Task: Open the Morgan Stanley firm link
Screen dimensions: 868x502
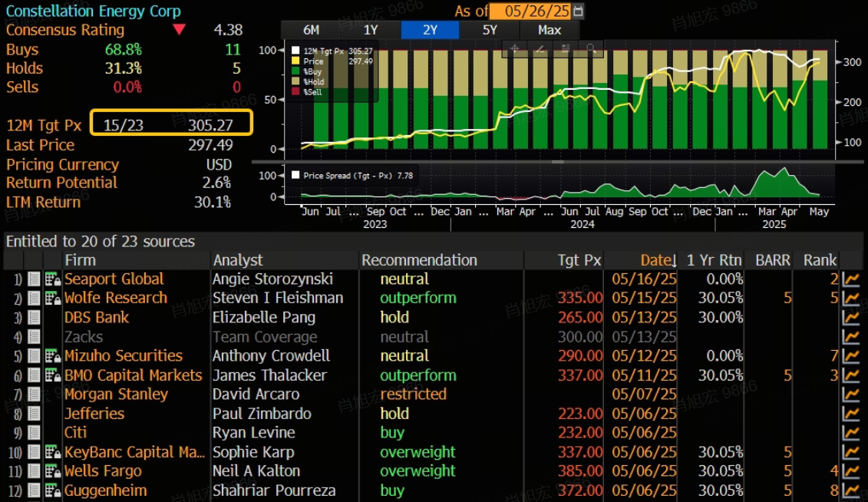Action: (x=116, y=395)
